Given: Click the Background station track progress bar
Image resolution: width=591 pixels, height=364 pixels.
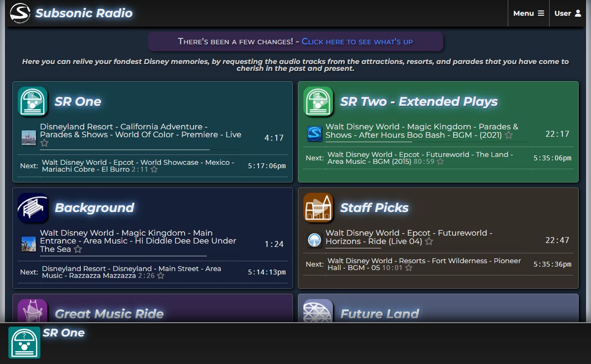Looking at the screenshot, I should (x=140, y=256).
